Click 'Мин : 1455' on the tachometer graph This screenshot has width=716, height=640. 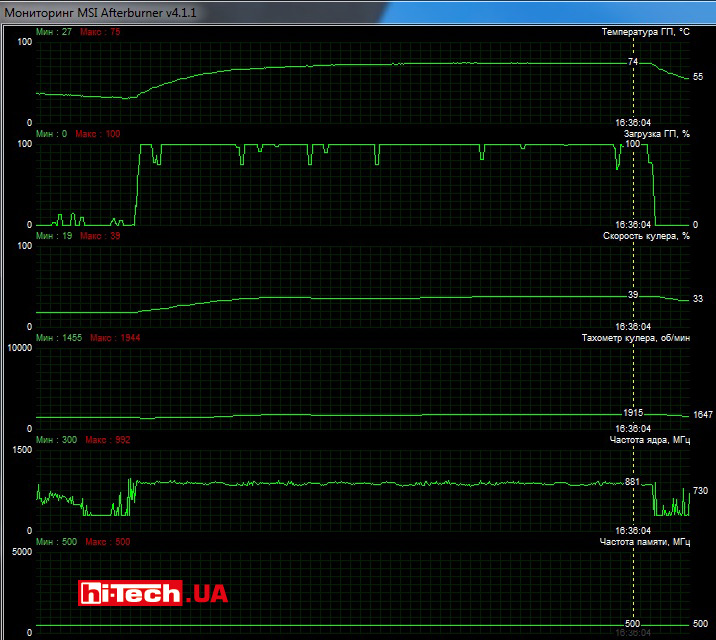[x=58, y=338]
